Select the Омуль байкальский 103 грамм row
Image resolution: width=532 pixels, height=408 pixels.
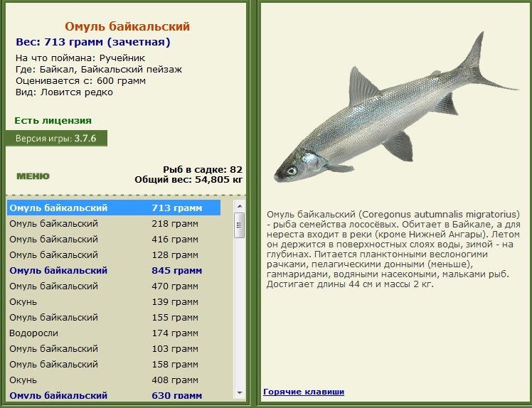[114, 348]
